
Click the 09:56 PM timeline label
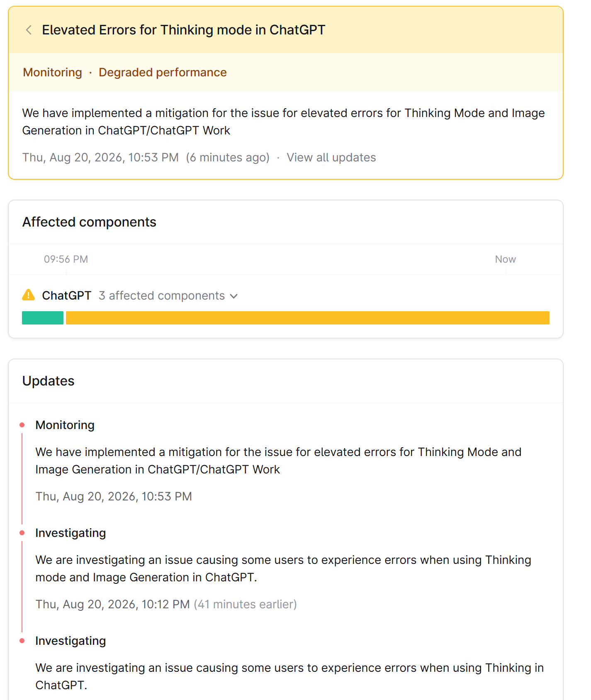click(x=66, y=259)
